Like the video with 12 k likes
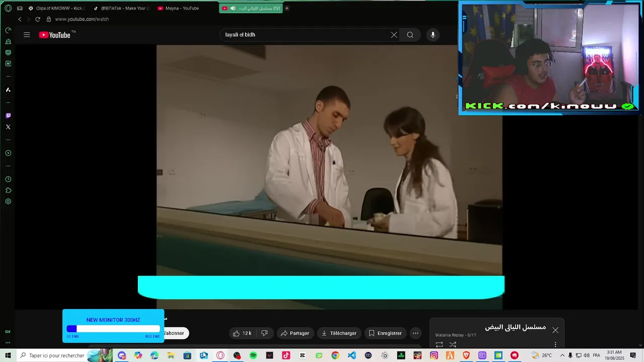 [x=242, y=333]
